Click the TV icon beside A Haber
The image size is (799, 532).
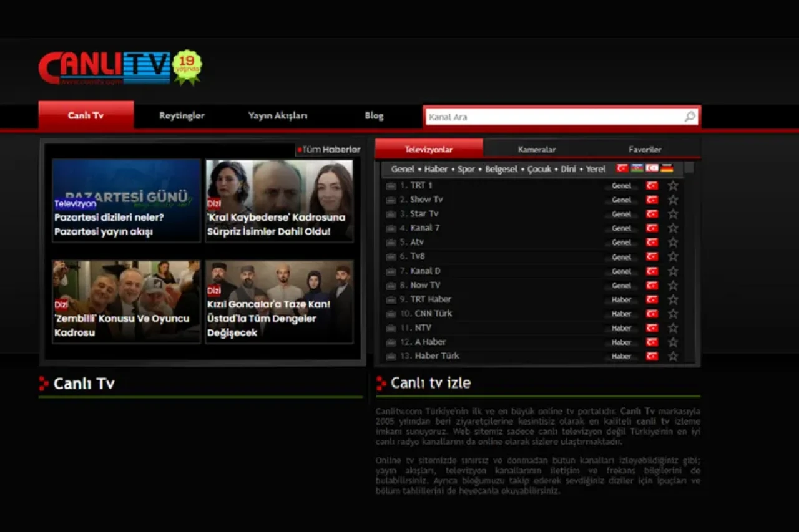click(x=391, y=342)
